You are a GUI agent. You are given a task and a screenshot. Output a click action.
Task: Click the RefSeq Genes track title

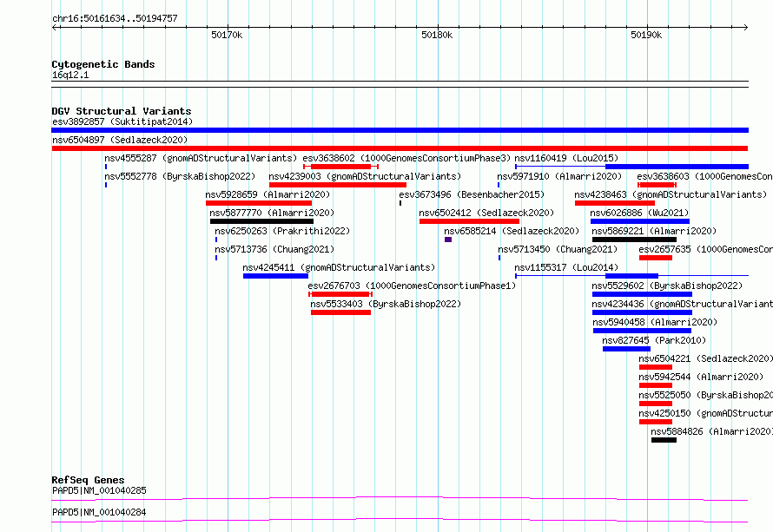point(88,480)
